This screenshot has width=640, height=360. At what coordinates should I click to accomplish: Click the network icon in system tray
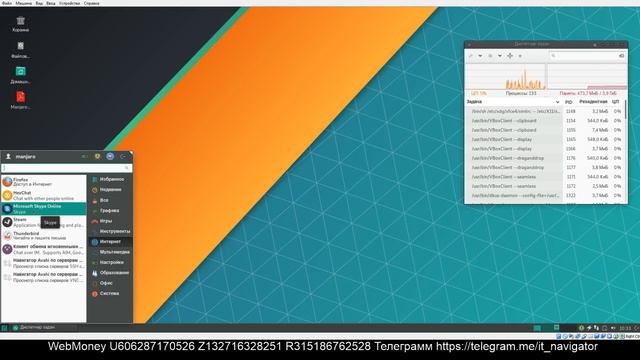pyautogui.click(x=596, y=328)
